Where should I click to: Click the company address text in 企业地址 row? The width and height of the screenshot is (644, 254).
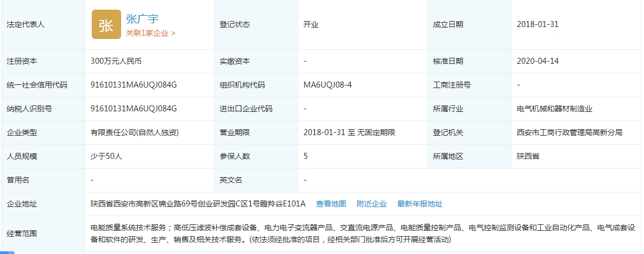(x=198, y=204)
